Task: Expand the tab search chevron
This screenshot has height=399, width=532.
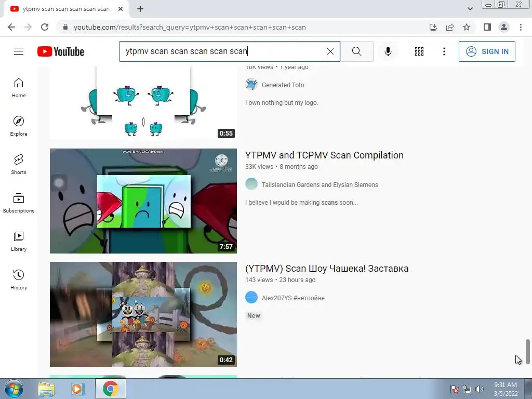Action: 470,9
